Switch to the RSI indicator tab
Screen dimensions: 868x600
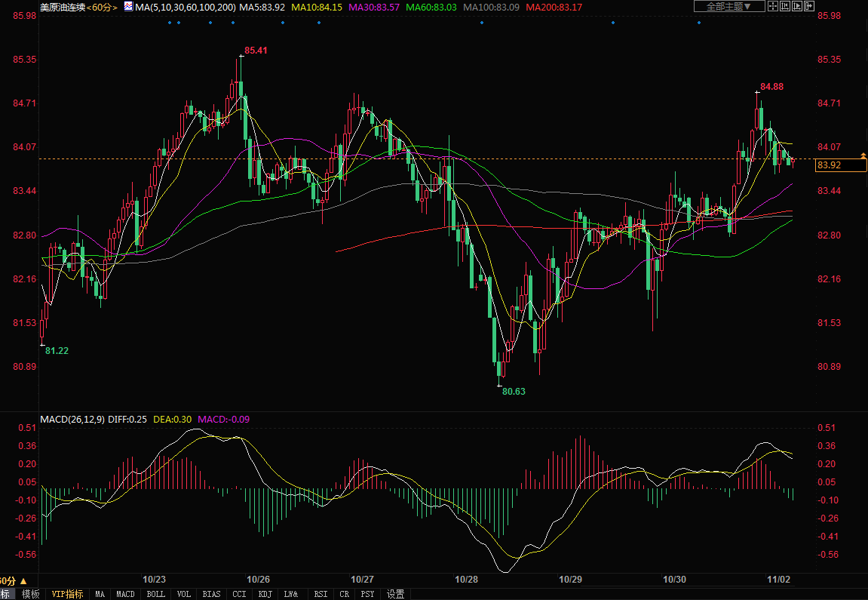321,594
